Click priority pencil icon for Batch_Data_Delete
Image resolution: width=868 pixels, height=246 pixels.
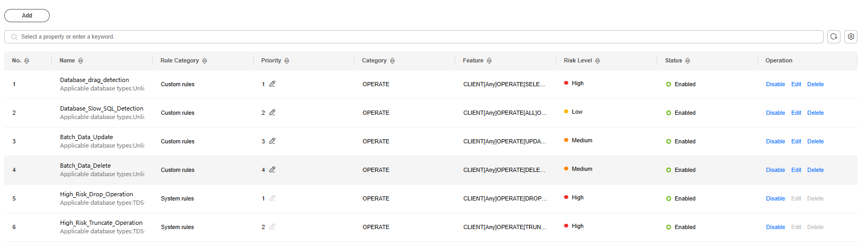(272, 169)
